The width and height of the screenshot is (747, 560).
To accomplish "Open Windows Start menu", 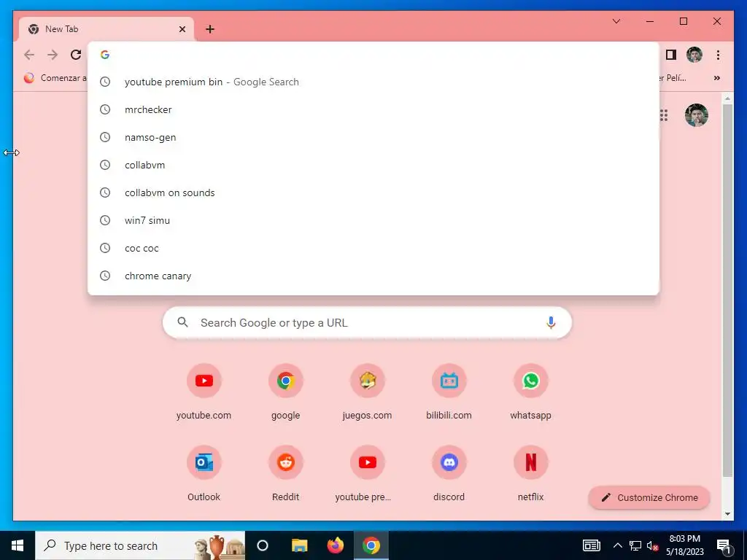I will (x=18, y=545).
